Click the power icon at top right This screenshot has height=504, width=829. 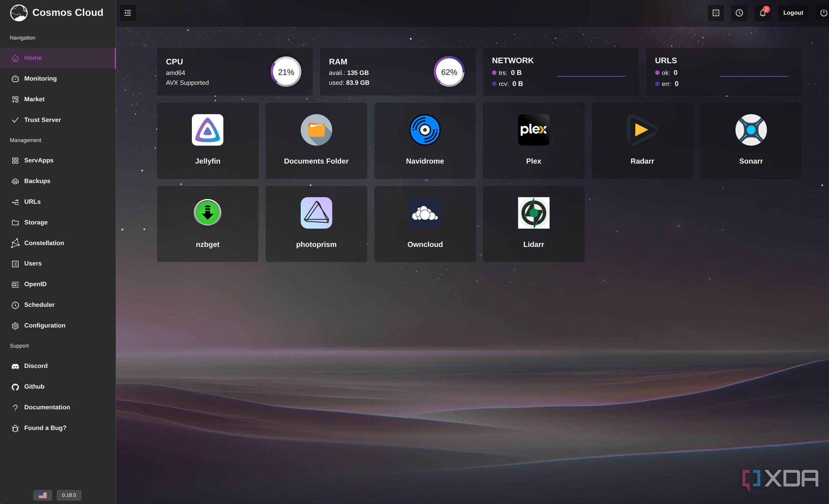pos(823,13)
